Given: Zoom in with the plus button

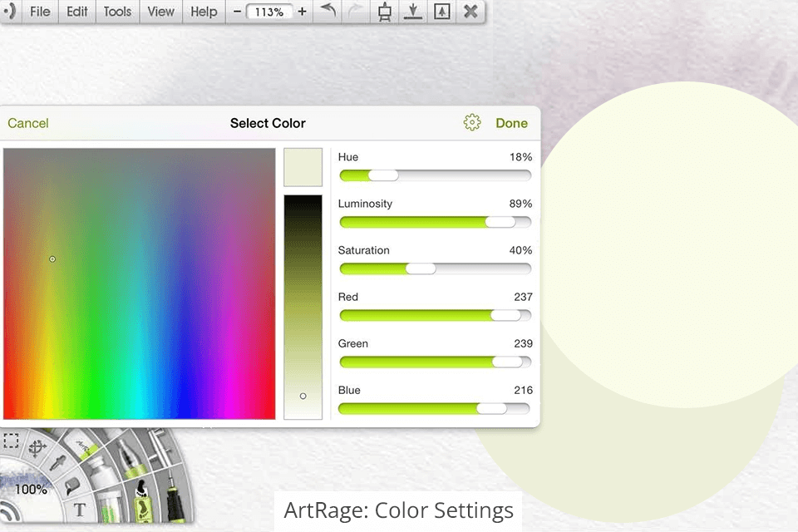Looking at the screenshot, I should tap(303, 11).
